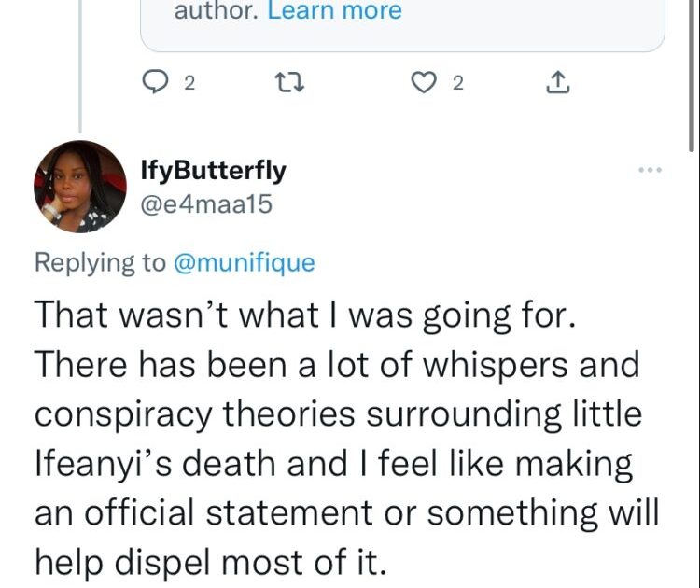Like the post with the heart icon

425,84
